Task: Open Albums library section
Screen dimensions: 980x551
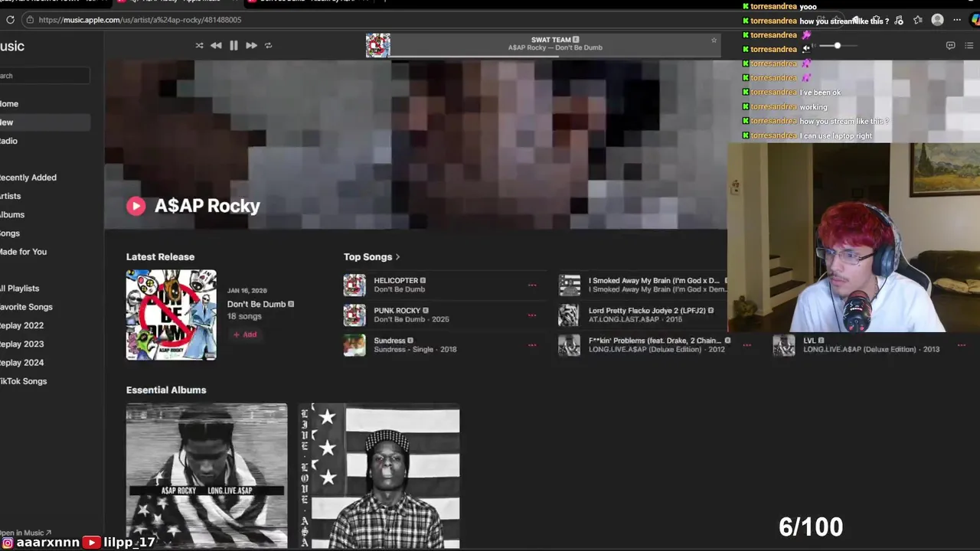Action: click(x=12, y=215)
